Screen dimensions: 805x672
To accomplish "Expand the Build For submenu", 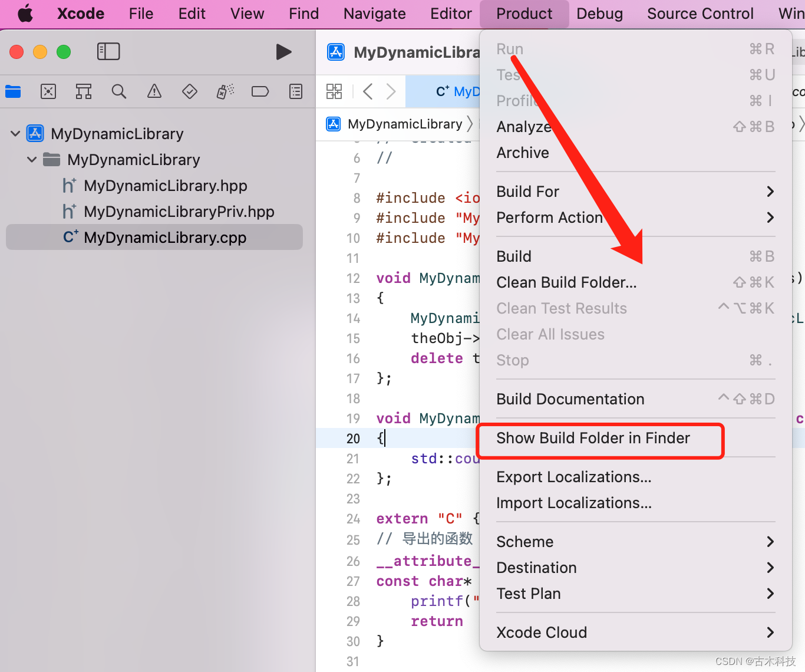I will 635,192.
